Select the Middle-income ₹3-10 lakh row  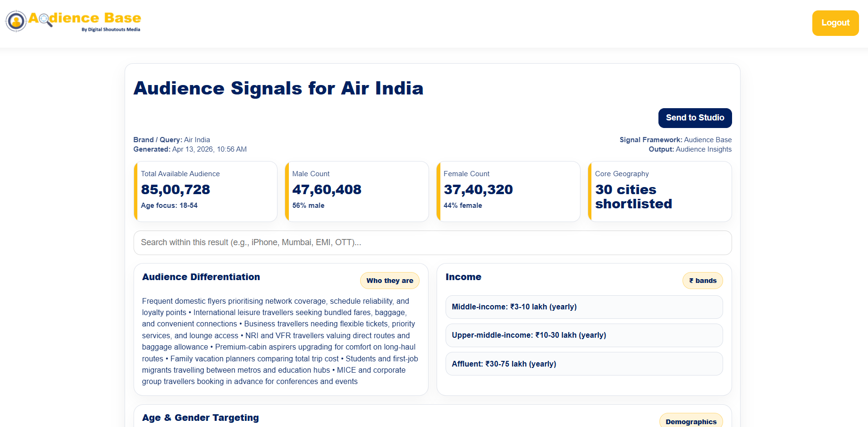(x=584, y=307)
